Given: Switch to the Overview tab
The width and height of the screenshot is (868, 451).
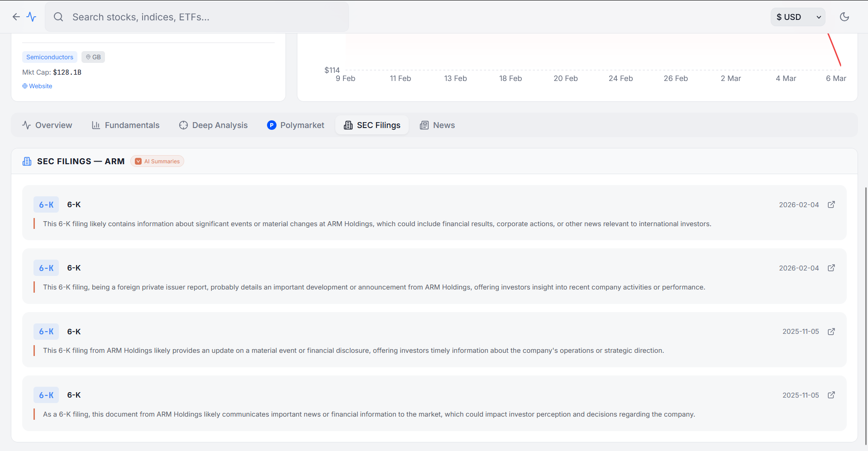Looking at the screenshot, I should pyautogui.click(x=47, y=125).
